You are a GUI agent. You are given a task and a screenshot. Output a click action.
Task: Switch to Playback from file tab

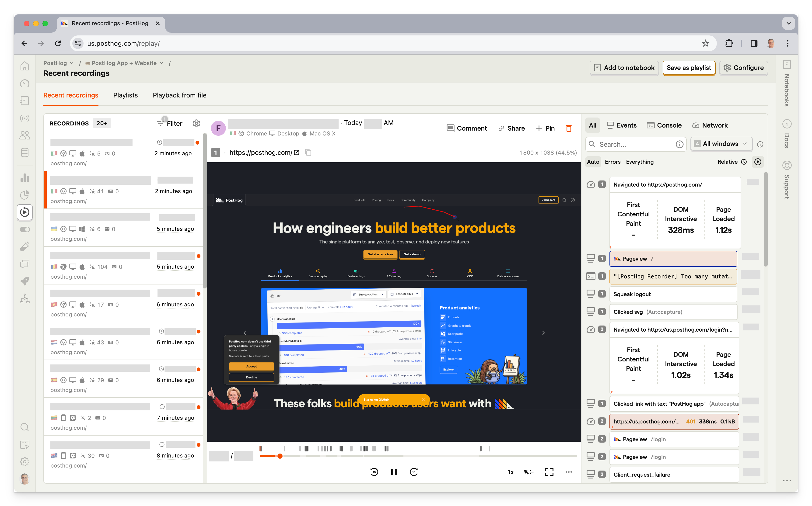pos(179,95)
